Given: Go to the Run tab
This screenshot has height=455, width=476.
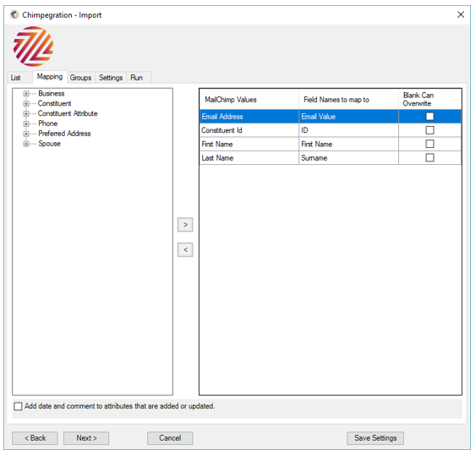Looking at the screenshot, I should (x=137, y=78).
